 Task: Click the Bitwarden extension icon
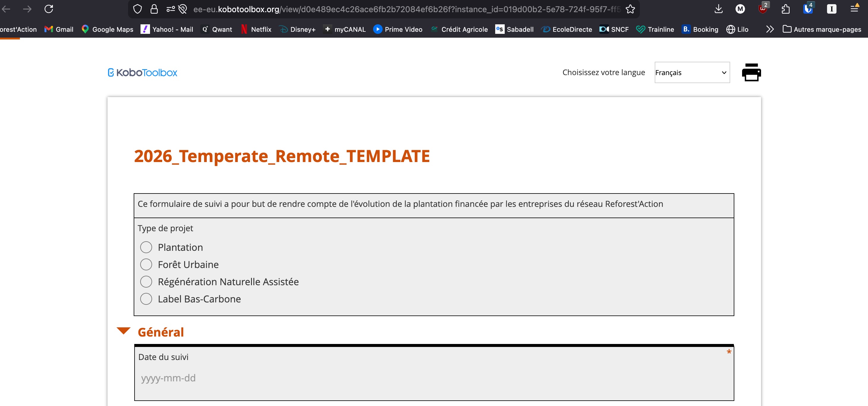[x=808, y=9]
